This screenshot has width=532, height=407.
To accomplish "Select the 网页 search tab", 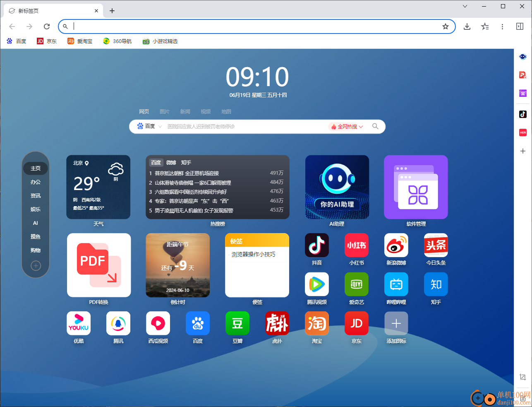I will [x=144, y=112].
